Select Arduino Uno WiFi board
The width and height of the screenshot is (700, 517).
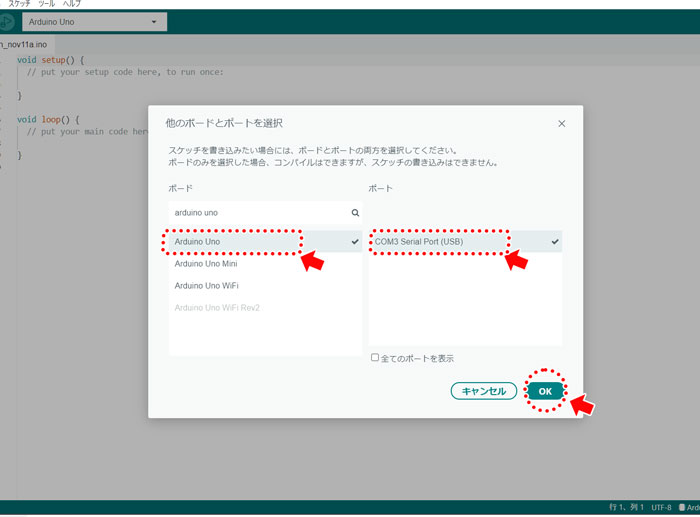click(x=265, y=285)
